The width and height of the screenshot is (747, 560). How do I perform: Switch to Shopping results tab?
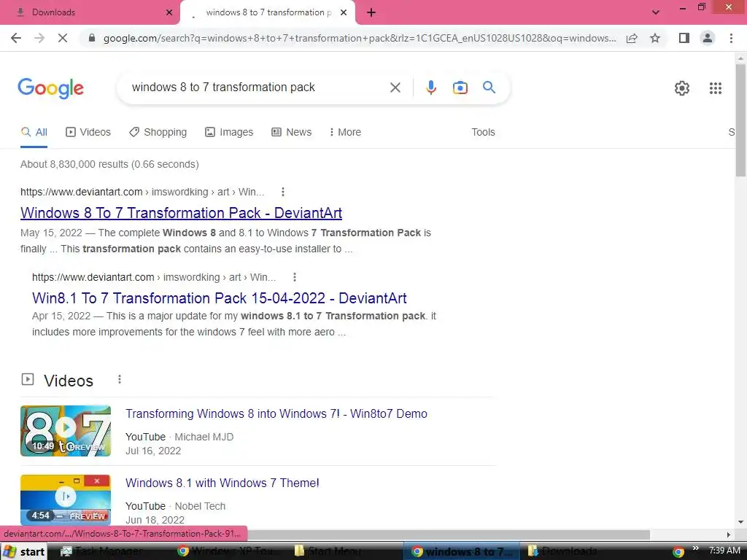(x=158, y=133)
